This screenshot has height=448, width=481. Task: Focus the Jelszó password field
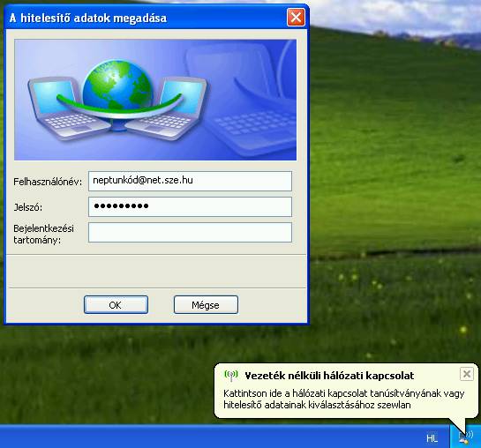(190, 207)
